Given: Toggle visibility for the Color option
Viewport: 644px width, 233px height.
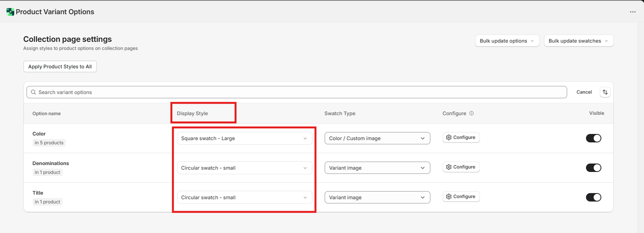Looking at the screenshot, I should (x=593, y=138).
